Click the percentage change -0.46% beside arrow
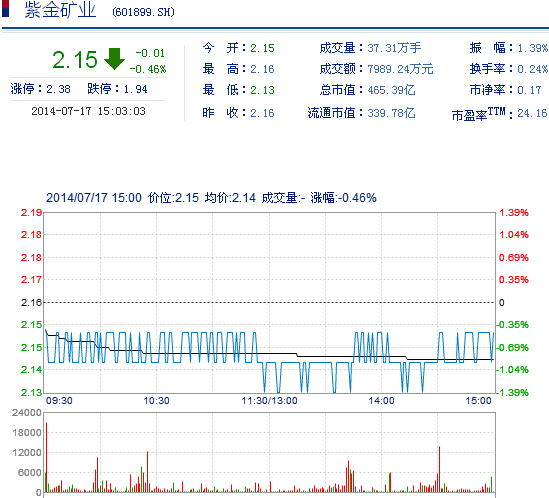The width and height of the screenshot is (549, 498). click(x=148, y=69)
